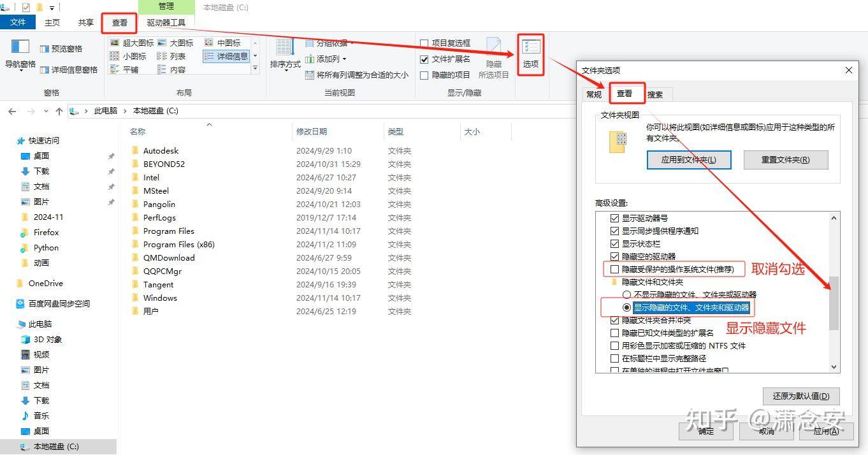868x455 pixels.
Task: Select Small icons layout
Action: point(128,56)
